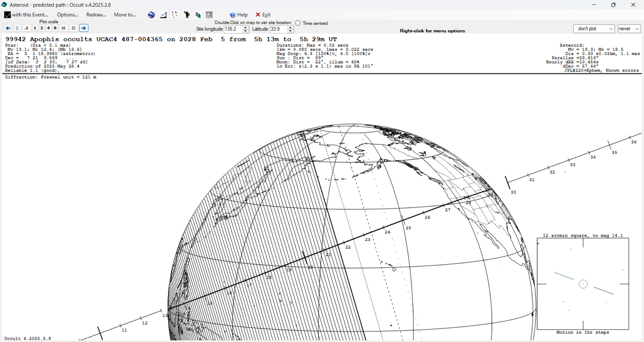Click path time marker 25 on the globe
644x342 pixels.
click(408, 228)
